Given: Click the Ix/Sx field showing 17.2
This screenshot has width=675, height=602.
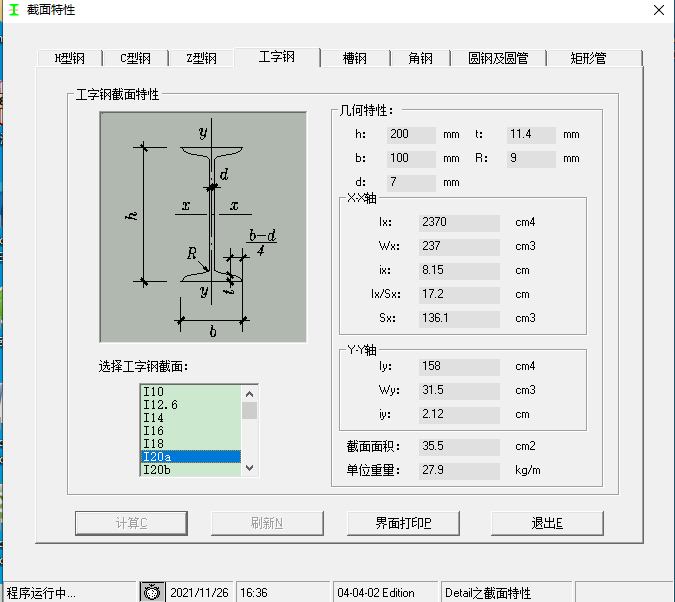Looking at the screenshot, I should point(459,294).
